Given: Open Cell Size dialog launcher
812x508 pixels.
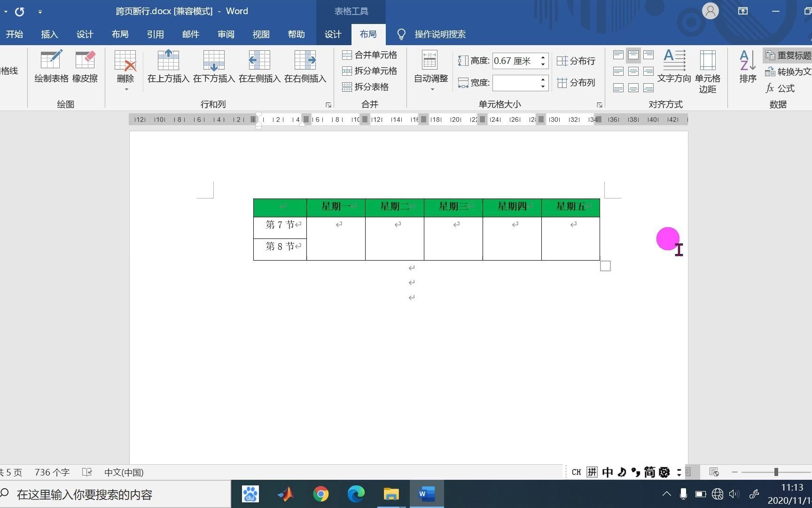Looking at the screenshot, I should point(600,105).
